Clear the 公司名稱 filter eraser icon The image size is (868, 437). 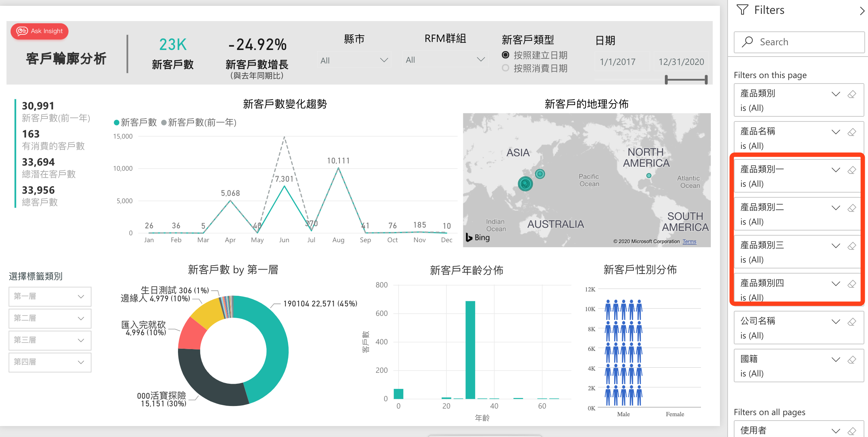pyautogui.click(x=852, y=322)
